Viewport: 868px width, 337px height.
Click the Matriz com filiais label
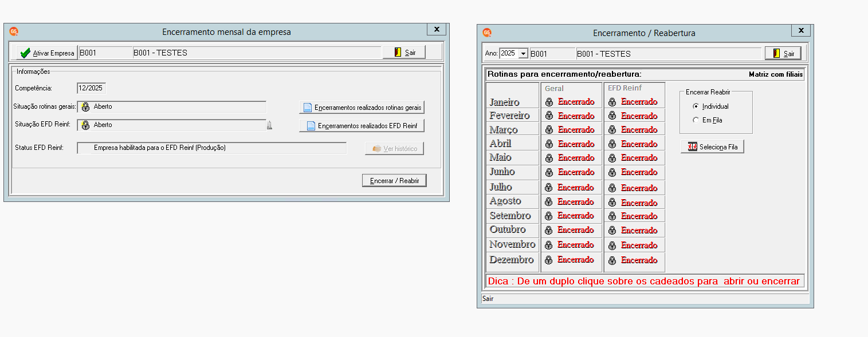776,74
